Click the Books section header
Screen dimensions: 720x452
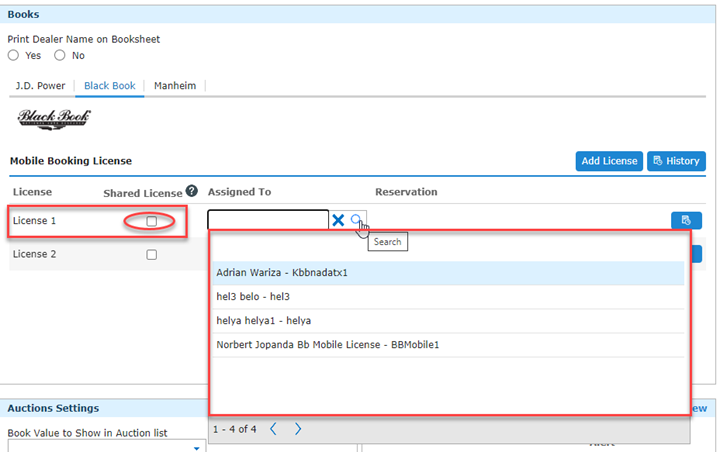(x=23, y=14)
